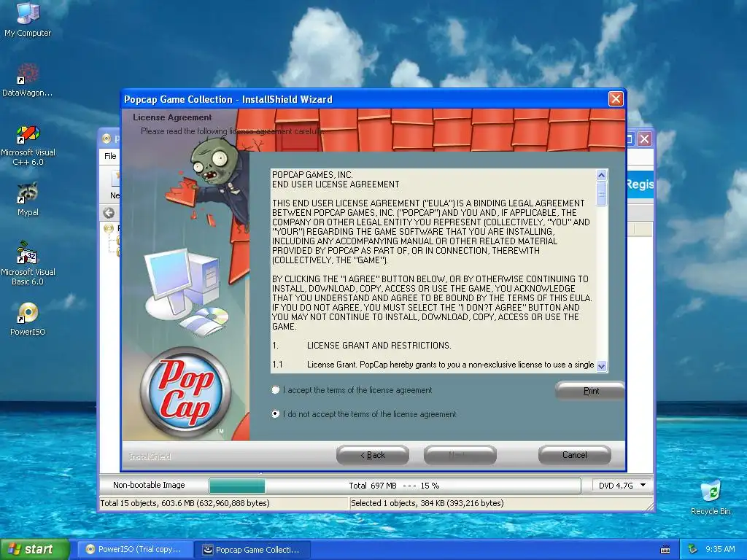747x560 pixels.
Task: Open the DVD 4.7G media dropdown
Action: pyautogui.click(x=622, y=485)
